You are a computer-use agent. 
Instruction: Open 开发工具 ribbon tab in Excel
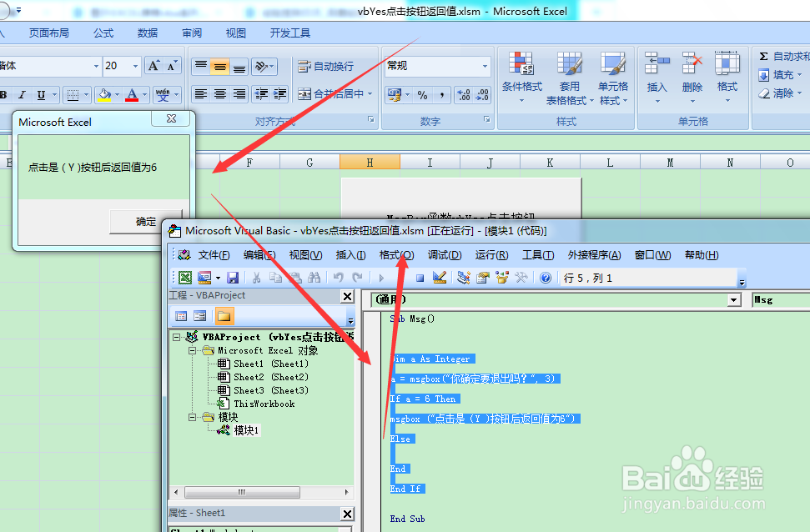click(289, 33)
